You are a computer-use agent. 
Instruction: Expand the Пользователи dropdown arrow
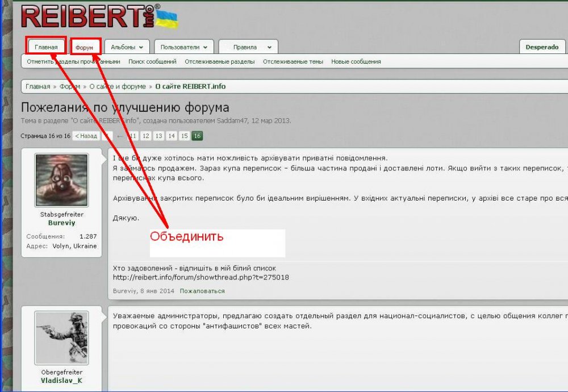tap(206, 47)
